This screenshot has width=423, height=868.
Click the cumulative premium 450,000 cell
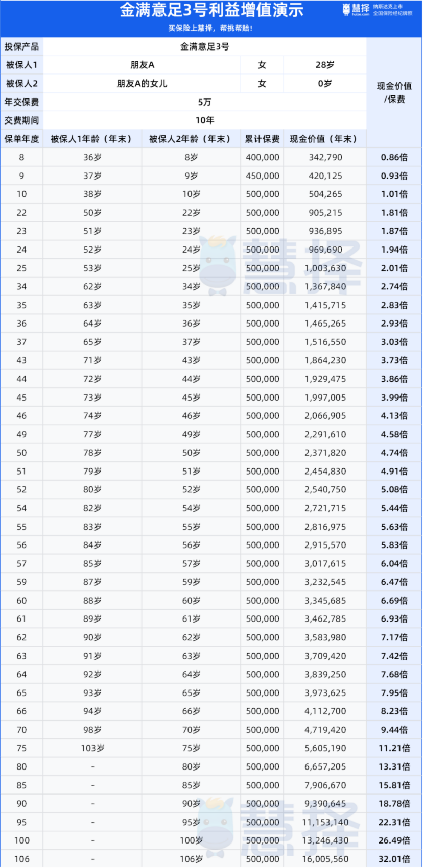point(262,176)
